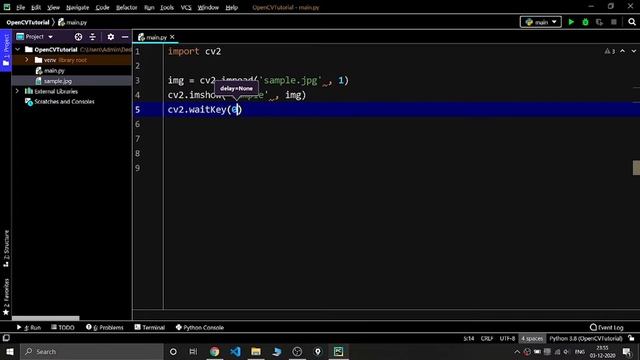
Task: Toggle read-only lock icon in status bar
Action: tap(631, 338)
